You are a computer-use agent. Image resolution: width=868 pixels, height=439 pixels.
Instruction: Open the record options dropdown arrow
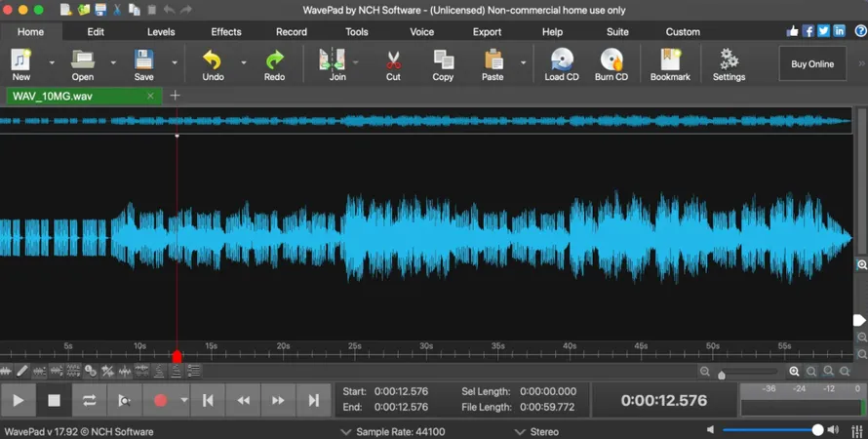pyautogui.click(x=183, y=400)
